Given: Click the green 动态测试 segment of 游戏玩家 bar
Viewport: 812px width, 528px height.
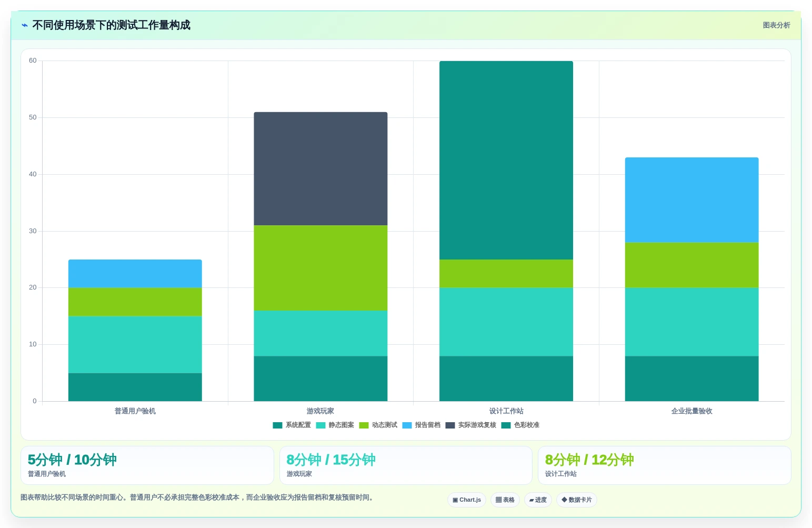Looking at the screenshot, I should click(x=320, y=268).
